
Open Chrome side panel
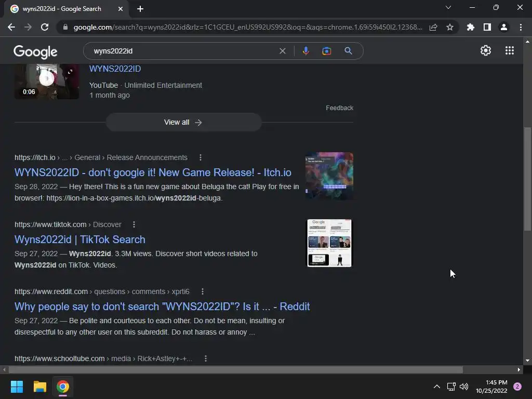point(487,27)
